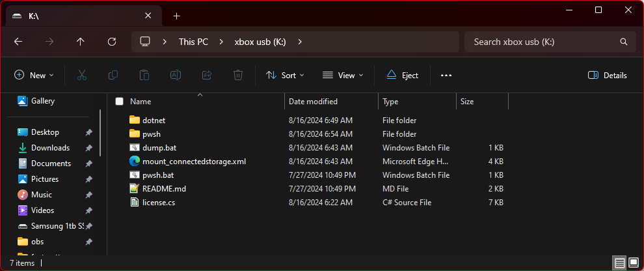The image size is (644, 271).
Task: Select the dotnet folder name
Action: click(154, 121)
